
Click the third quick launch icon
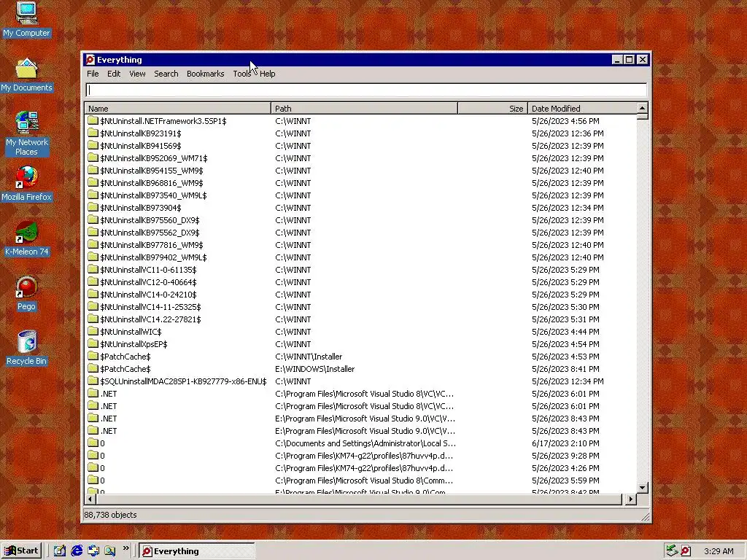tap(93, 551)
